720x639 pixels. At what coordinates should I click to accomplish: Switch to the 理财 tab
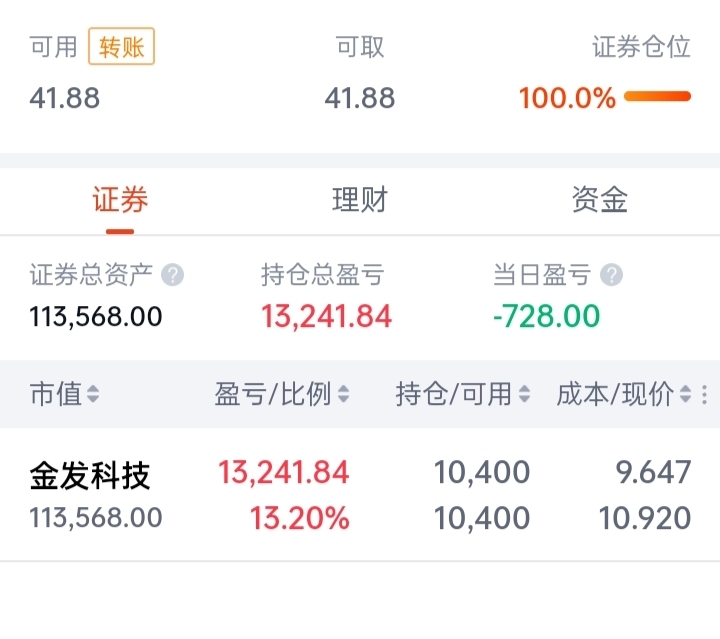[x=360, y=200]
